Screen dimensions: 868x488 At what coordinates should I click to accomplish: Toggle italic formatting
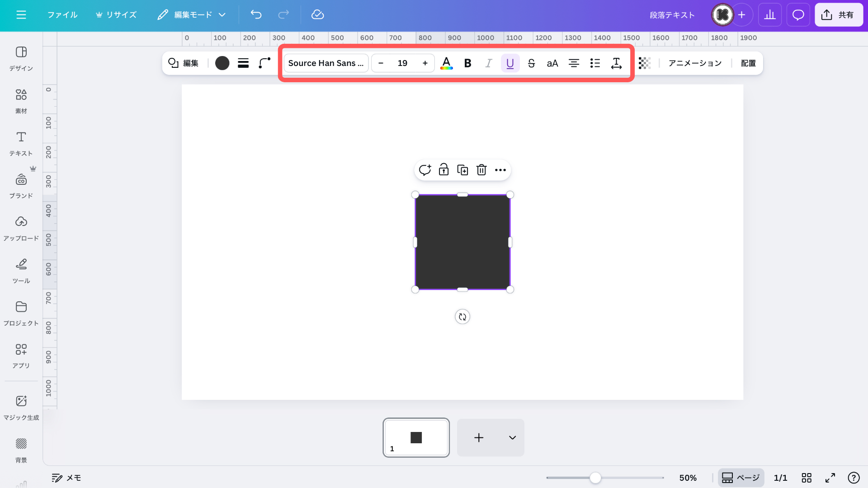tap(489, 63)
